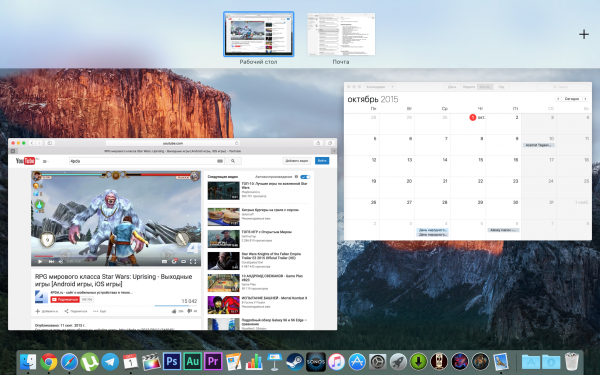Viewport: 600px width, 375px height.
Task: Open green download arrow app in Dock
Action: [x=419, y=362]
